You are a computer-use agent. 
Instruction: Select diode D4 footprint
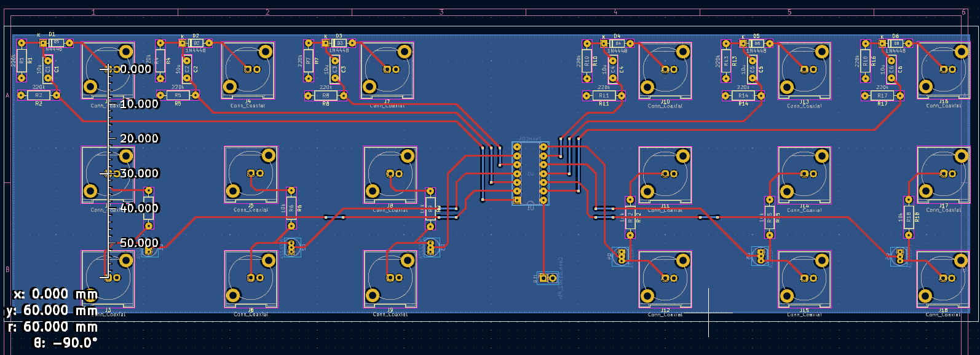tap(617, 43)
